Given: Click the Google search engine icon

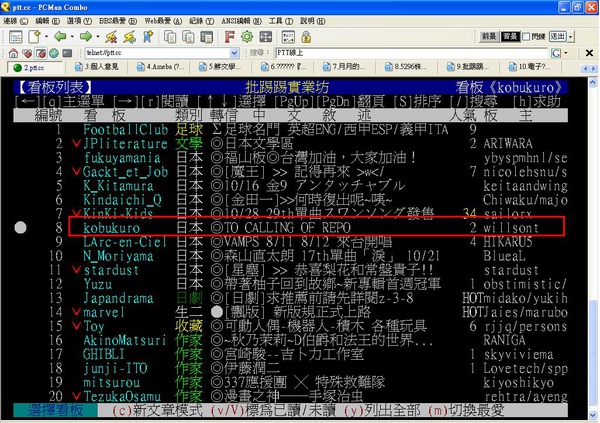Looking at the screenshot, I should (x=556, y=53).
